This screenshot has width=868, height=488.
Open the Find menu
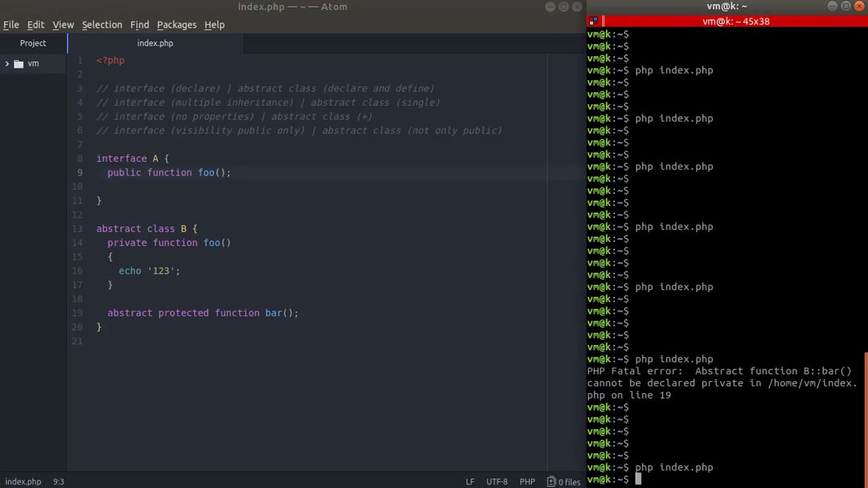click(x=139, y=24)
